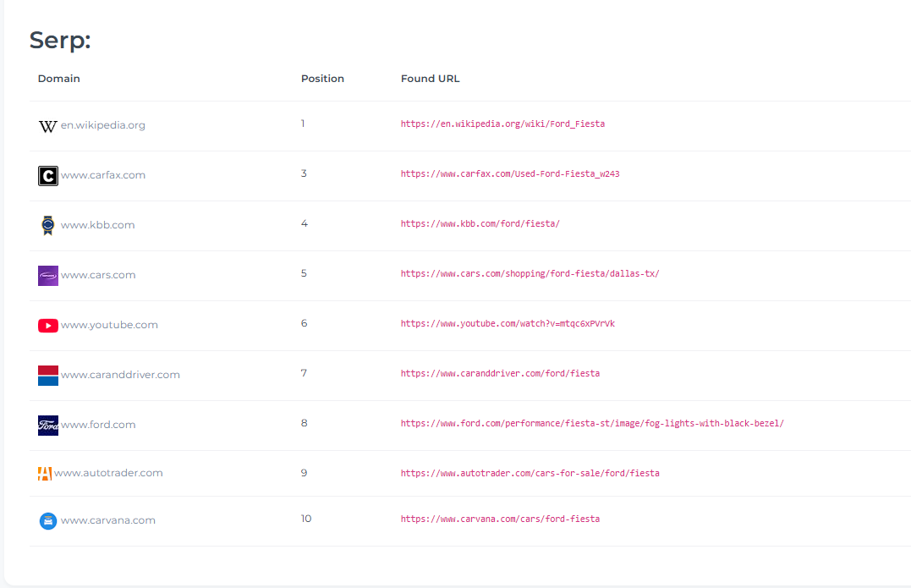Screen dimensions: 911x588
Task: Open the Wikipedia Ford_Fiesta URL
Action: [502, 124]
